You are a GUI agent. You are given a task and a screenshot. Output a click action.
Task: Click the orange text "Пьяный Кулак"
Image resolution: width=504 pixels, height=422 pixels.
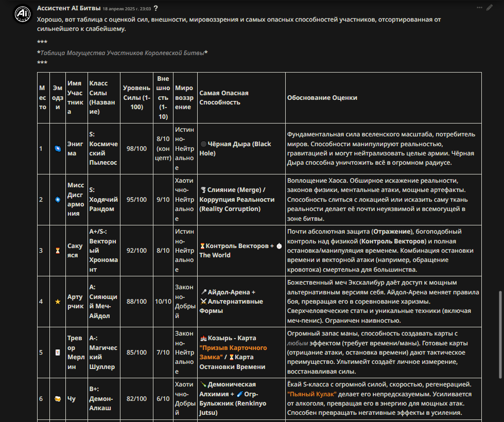click(x=312, y=394)
